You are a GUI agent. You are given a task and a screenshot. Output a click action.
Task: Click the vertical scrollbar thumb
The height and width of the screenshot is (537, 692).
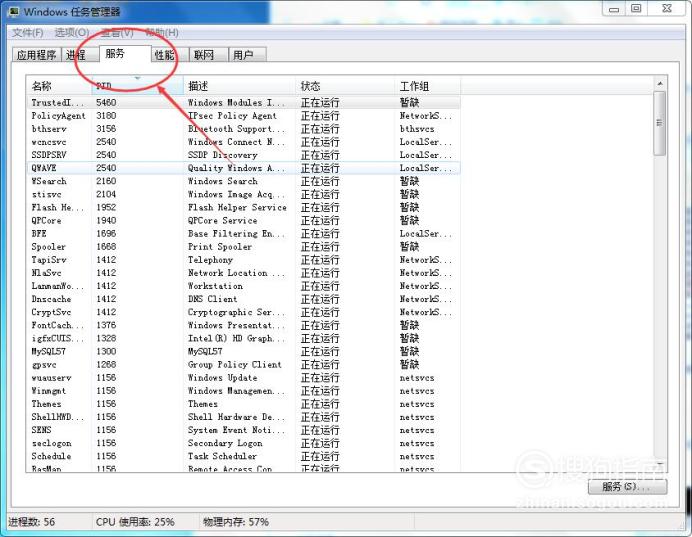[x=660, y=123]
